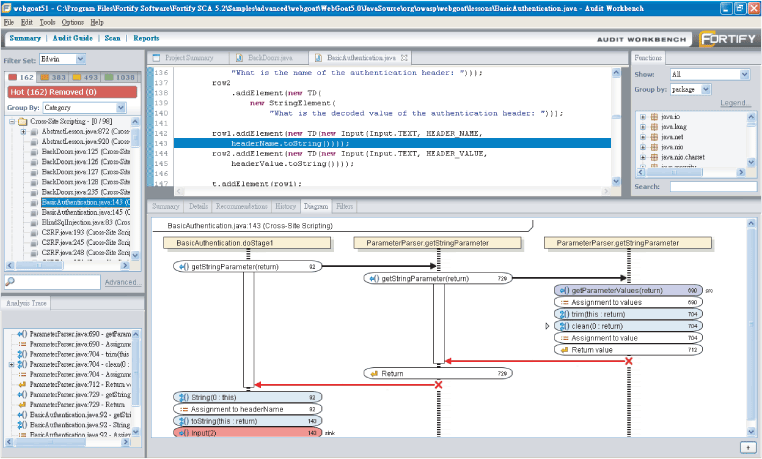The height and width of the screenshot is (459, 762).
Task: Select the orange 383 issues folder tab
Action: point(53,77)
